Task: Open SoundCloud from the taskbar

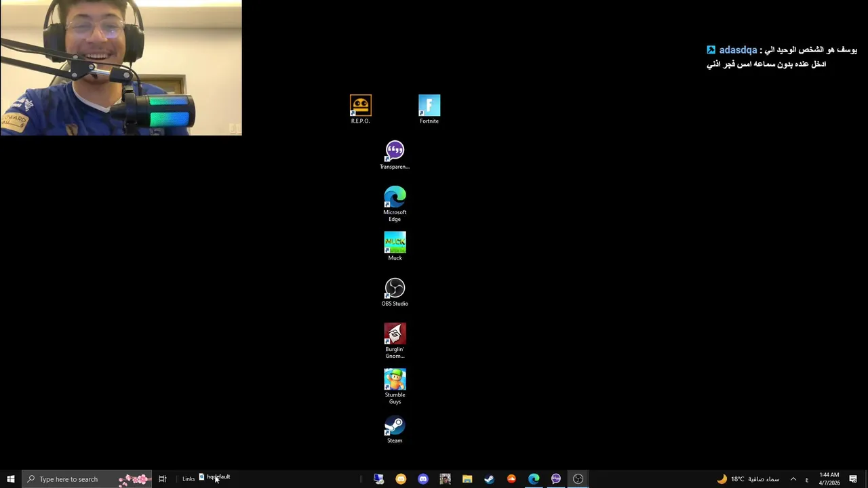Action: coord(511,479)
